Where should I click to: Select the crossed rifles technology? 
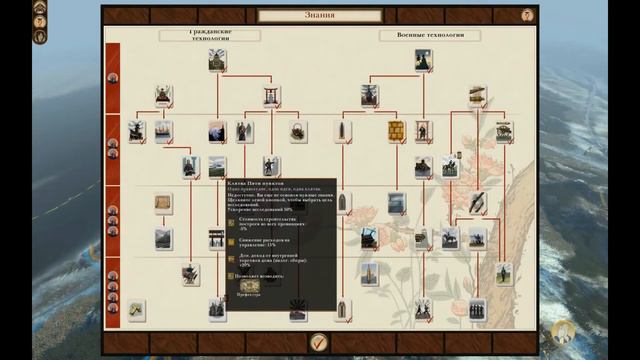click(x=477, y=203)
